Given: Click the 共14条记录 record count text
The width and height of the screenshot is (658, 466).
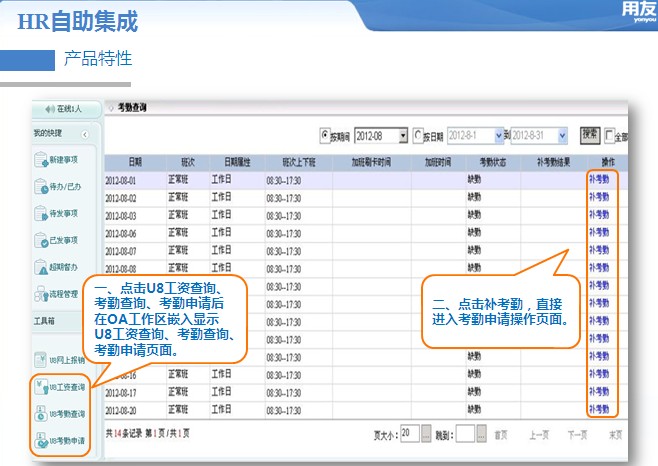Looking at the screenshot, I should [x=124, y=434].
